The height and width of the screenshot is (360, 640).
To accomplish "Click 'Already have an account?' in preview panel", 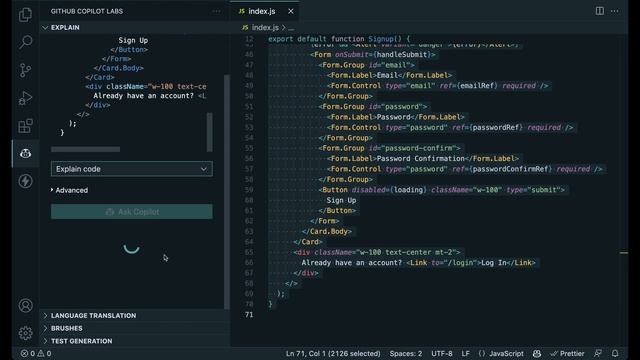I will click(143, 96).
